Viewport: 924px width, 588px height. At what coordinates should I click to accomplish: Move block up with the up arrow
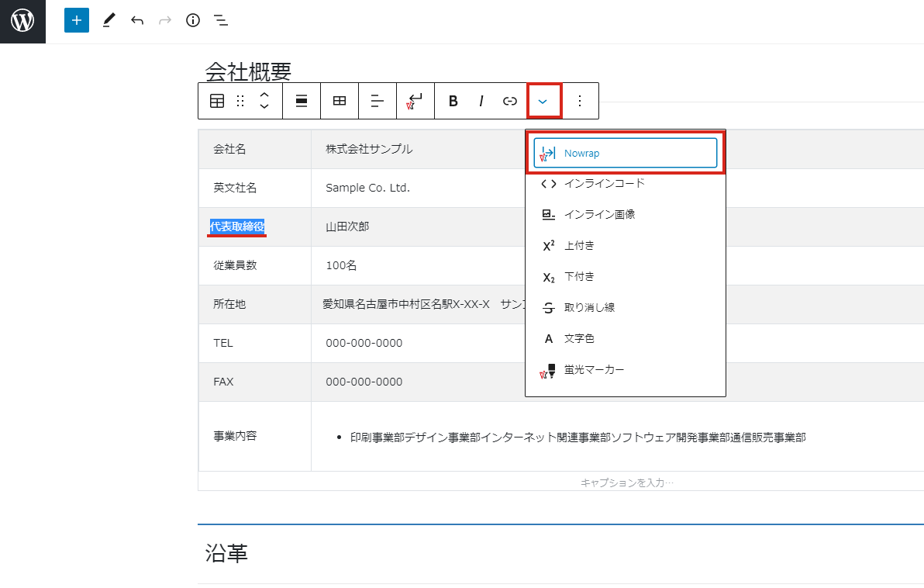pos(264,95)
